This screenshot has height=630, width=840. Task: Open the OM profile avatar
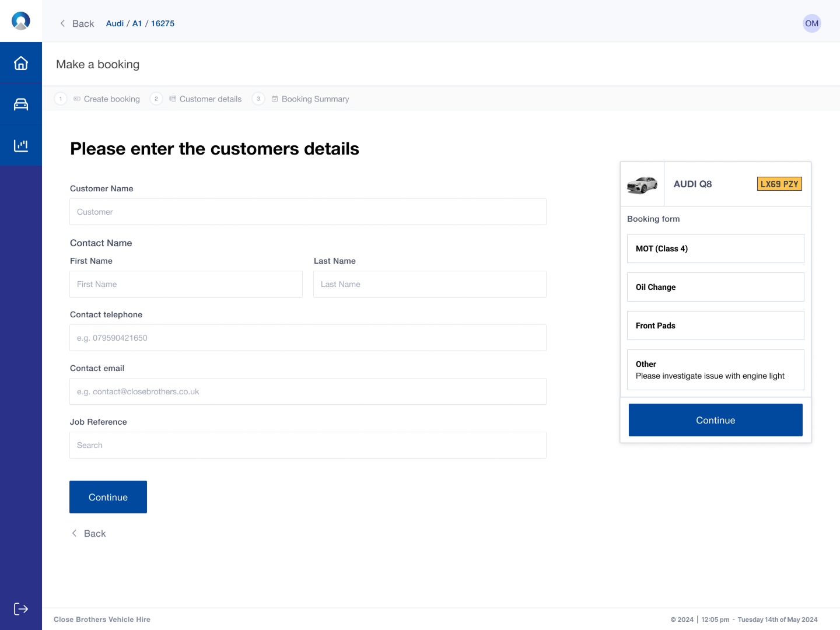812,23
